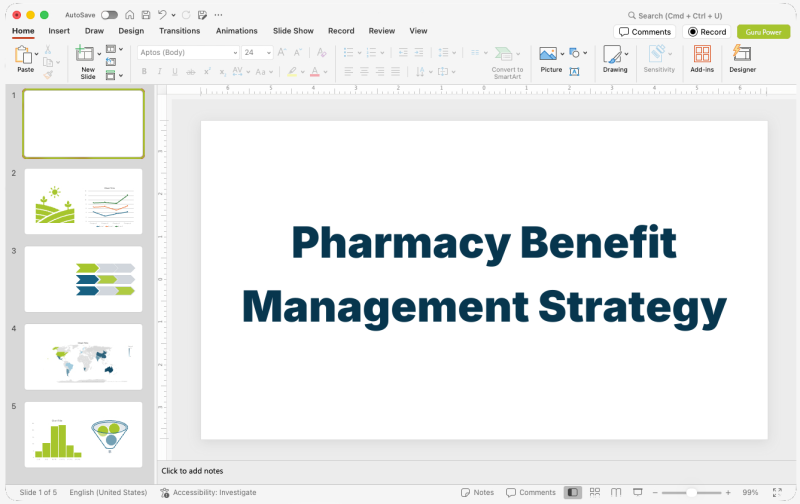Click the Save disk icon

click(x=146, y=15)
